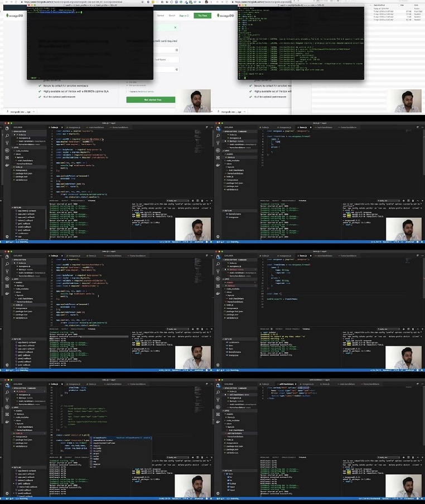Image resolution: width=425 pixels, height=504 pixels.
Task: Switch to mongoose.js tab in the second-row left frame
Action: click(74, 127)
